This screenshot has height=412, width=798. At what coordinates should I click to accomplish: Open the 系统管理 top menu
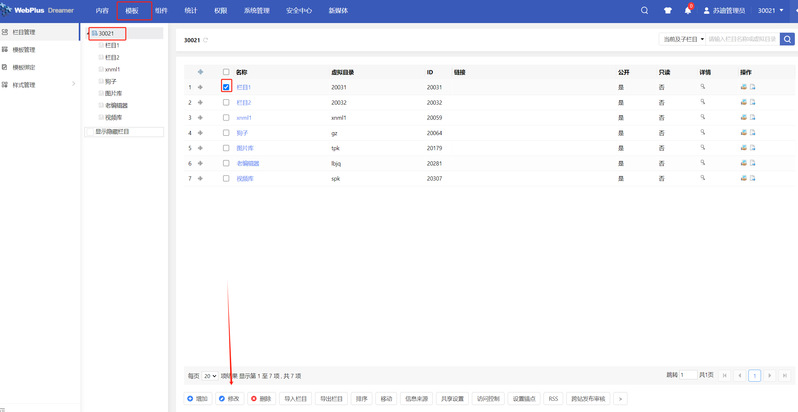click(x=256, y=10)
